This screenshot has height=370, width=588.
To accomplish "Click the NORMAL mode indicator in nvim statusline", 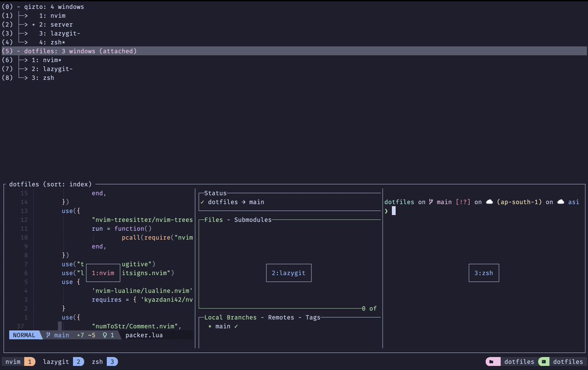I will tap(24, 335).
